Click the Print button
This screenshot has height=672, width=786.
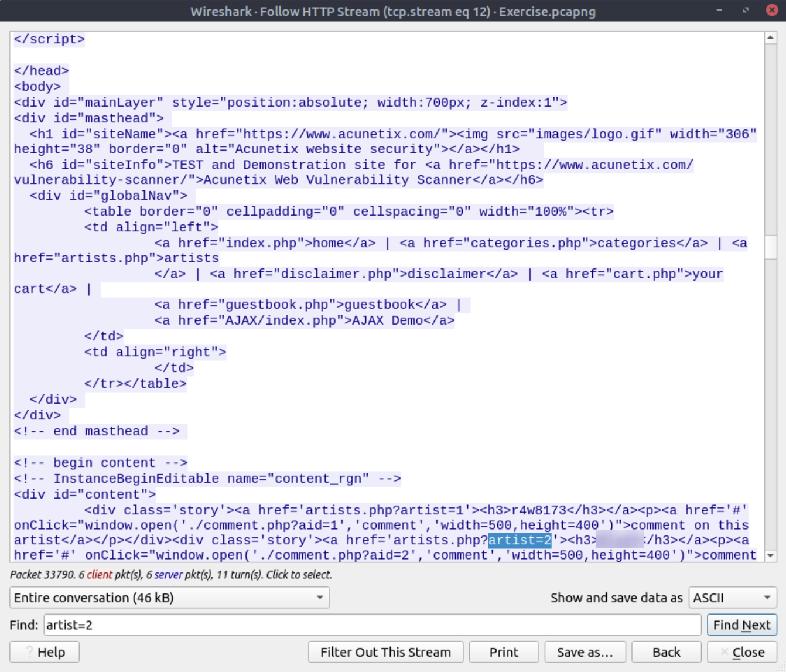(504, 652)
